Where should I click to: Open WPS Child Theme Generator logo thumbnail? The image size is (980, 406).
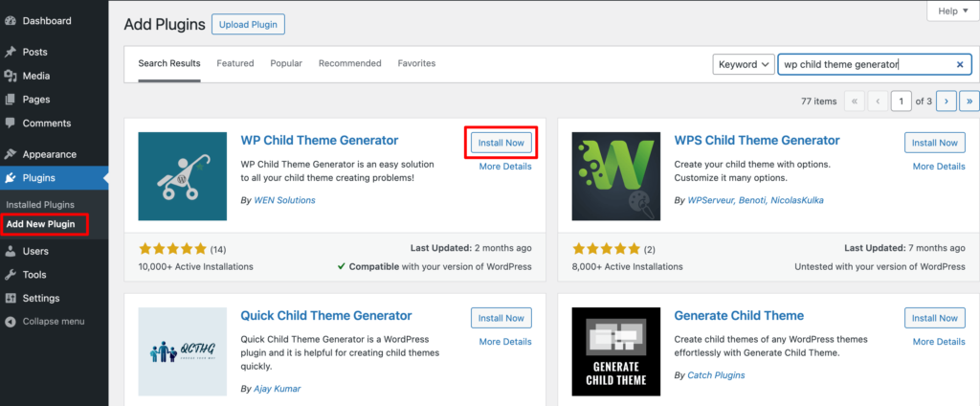[616, 176]
